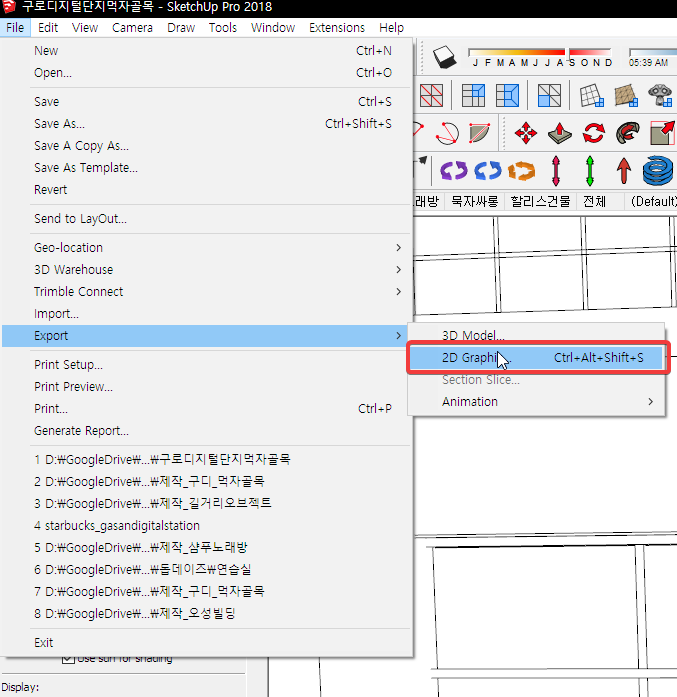Viewport: 677px width, 697px height.
Task: Open recent file 8 제작_오성빌딩
Action: [x=207, y=614]
